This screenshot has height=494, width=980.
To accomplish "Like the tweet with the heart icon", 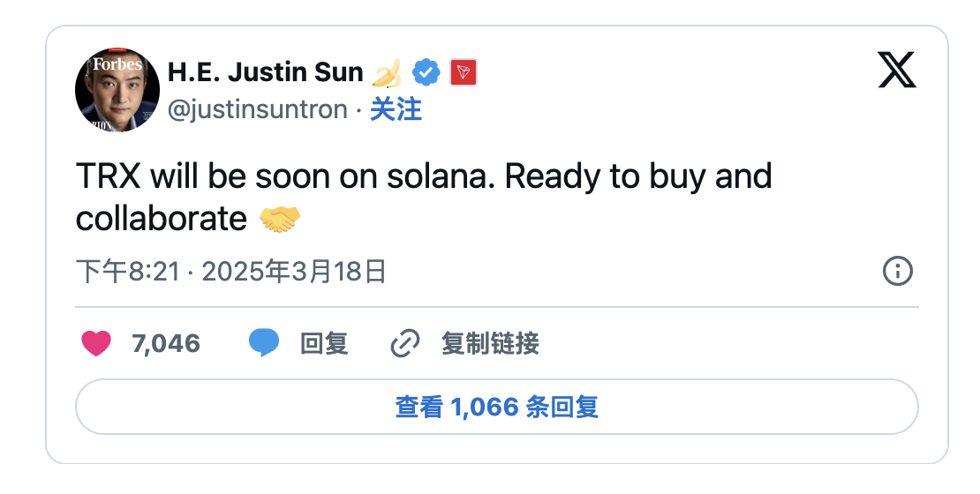I will coord(96,343).
